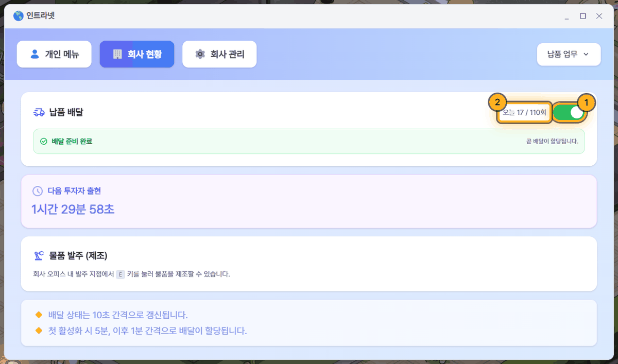
Task: Click the 첫 활성화 시 5분 note
Action: tap(148, 330)
